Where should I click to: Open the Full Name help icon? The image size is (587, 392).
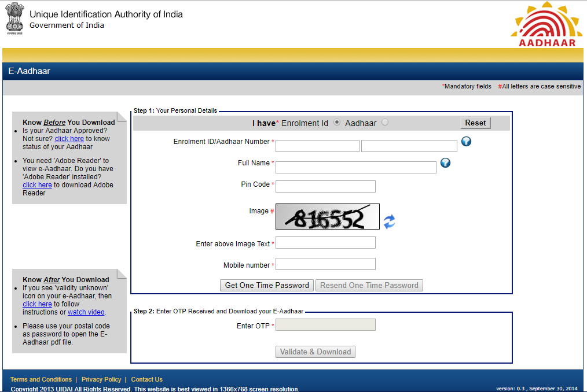click(445, 163)
